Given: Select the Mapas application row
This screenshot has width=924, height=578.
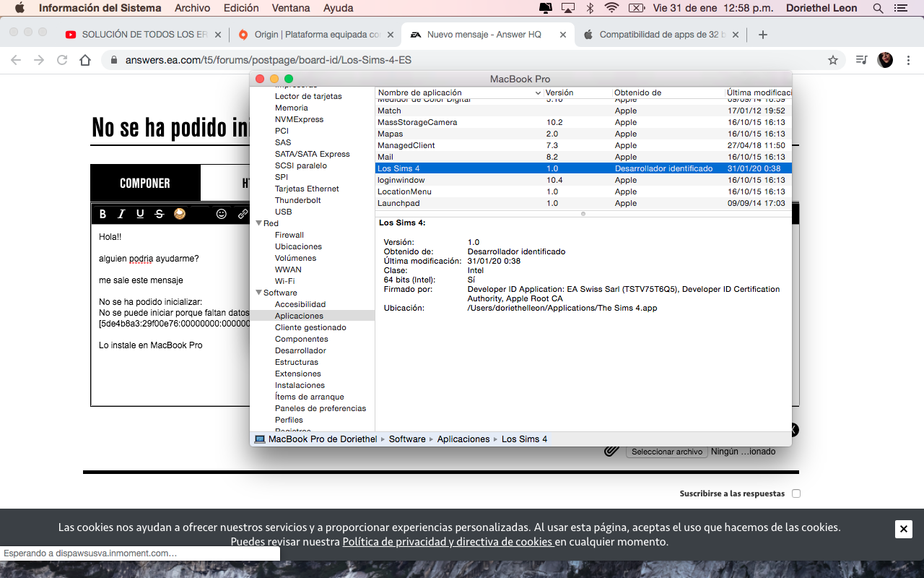Looking at the screenshot, I should click(583, 134).
